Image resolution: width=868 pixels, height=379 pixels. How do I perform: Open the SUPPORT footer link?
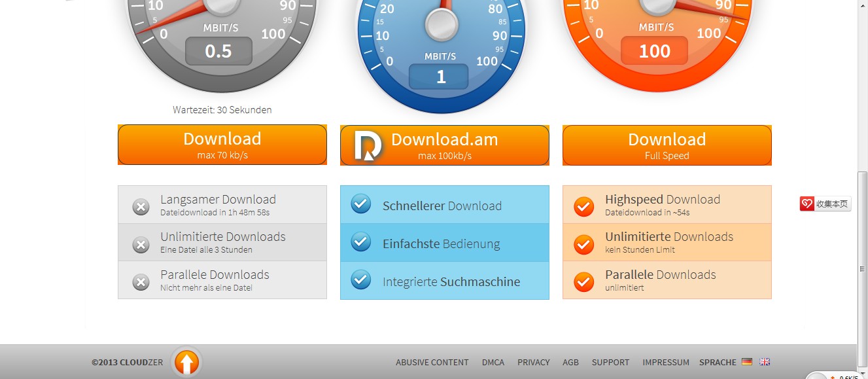(x=610, y=362)
